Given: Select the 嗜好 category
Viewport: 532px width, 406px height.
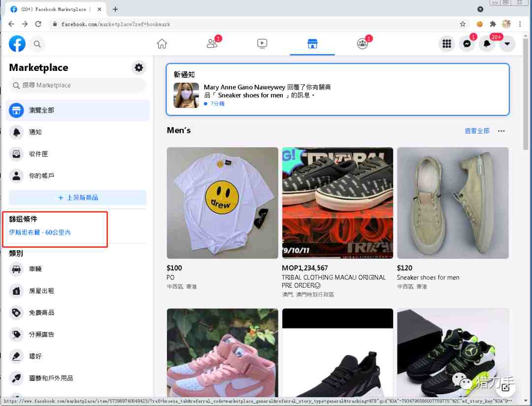Looking at the screenshot, I should click(x=78, y=356).
